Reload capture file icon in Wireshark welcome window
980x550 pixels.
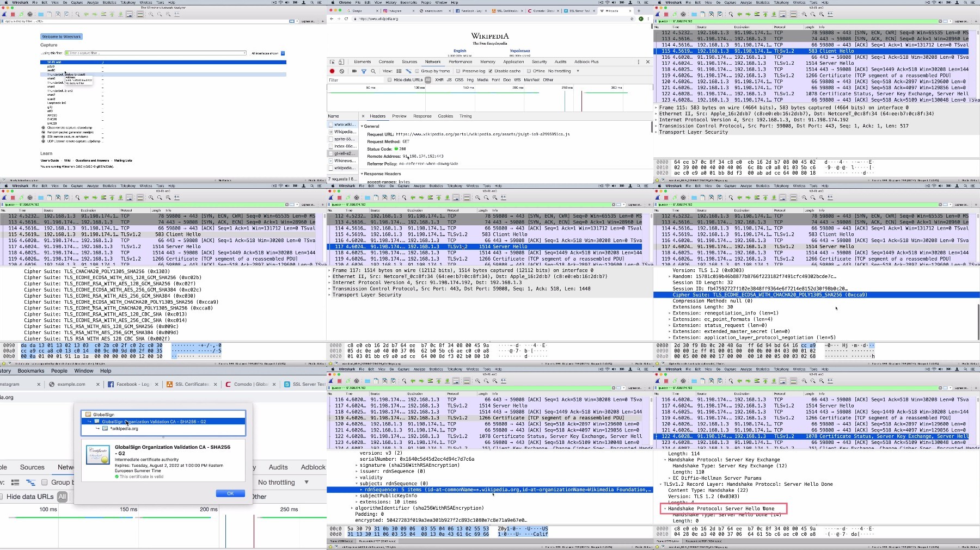pos(66,14)
